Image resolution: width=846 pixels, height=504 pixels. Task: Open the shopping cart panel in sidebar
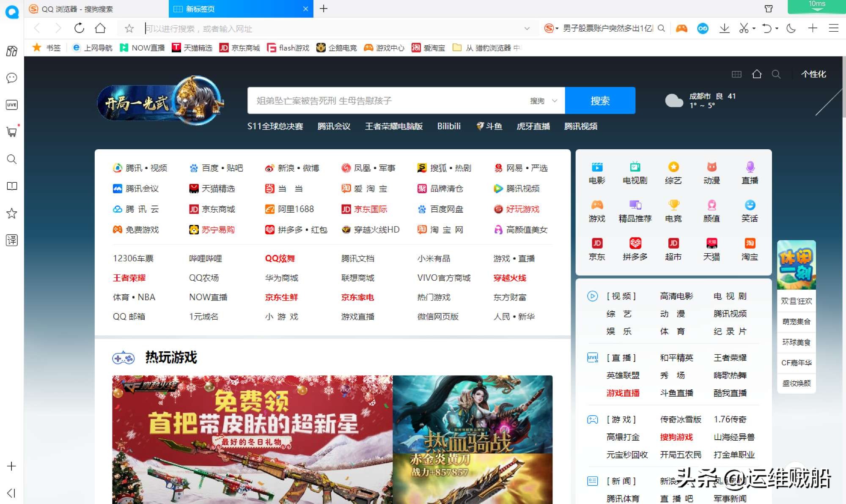(11, 132)
